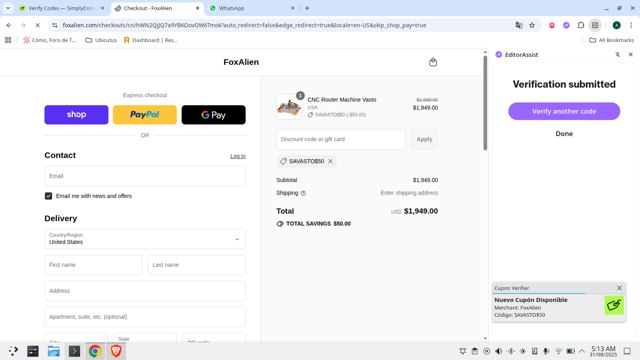
Task: Click the purple EditorAssist extension icon
Action: click(x=566, y=25)
